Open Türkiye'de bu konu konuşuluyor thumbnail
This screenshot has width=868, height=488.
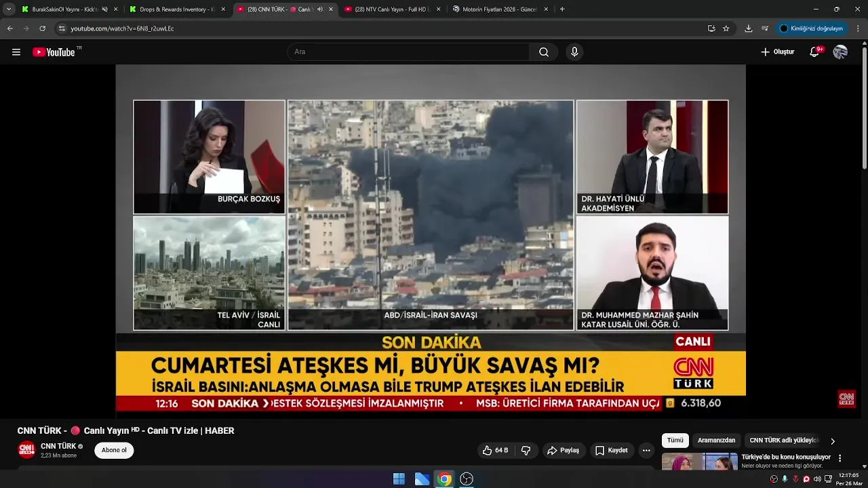[699, 462]
